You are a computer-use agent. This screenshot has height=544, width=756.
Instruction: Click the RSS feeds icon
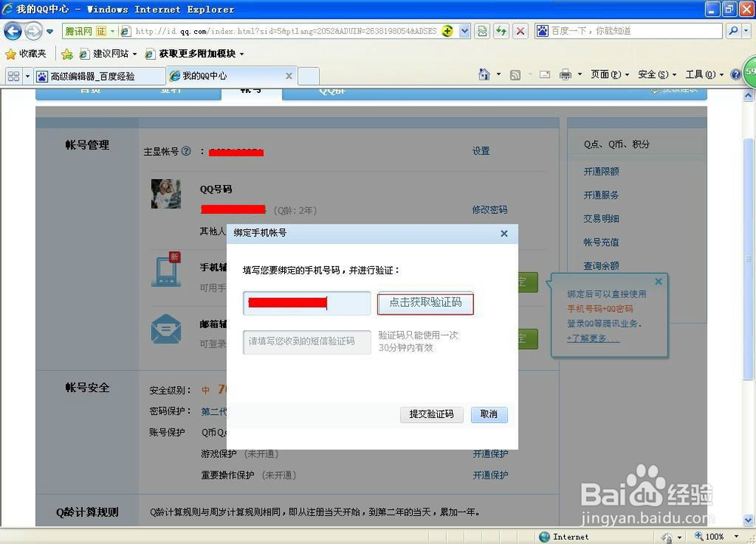[515, 75]
